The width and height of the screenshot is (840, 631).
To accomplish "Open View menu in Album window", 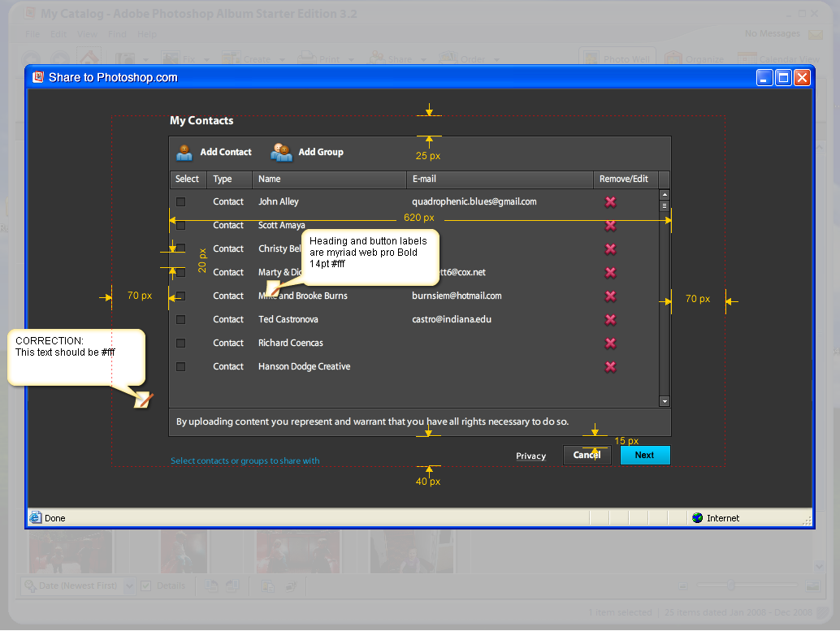I will tap(87, 34).
